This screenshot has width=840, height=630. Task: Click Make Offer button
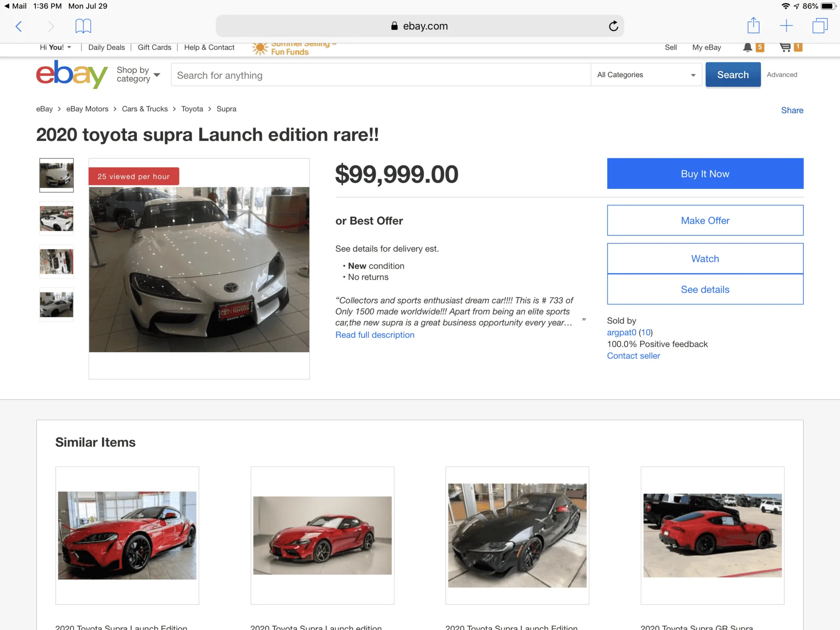pos(705,220)
